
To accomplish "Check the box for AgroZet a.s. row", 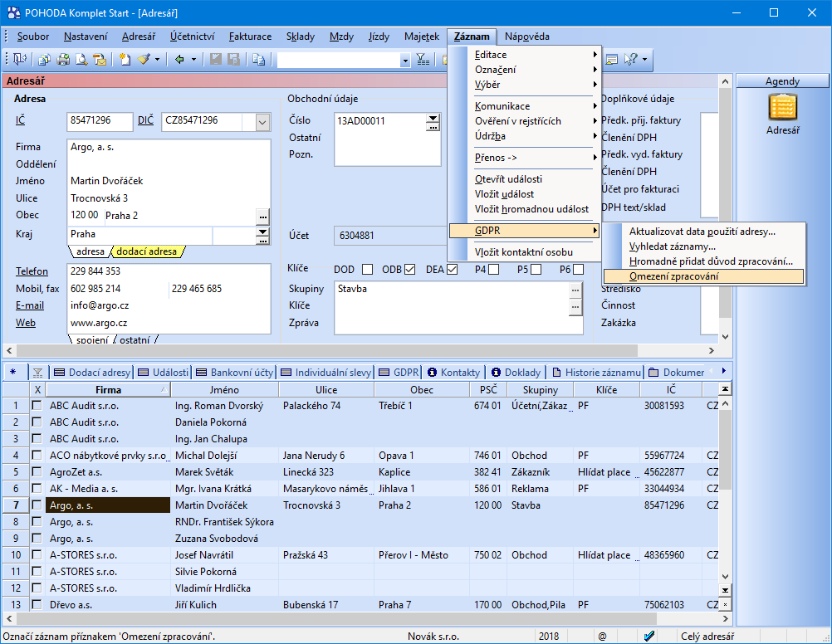I will 37,471.
